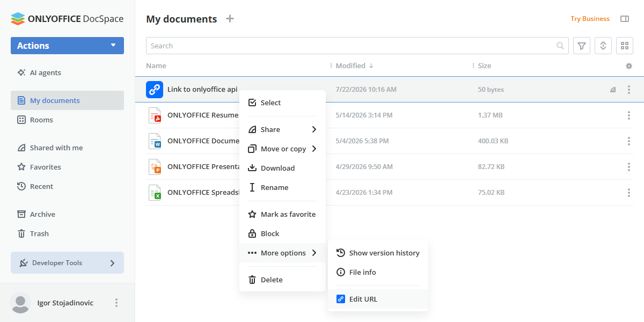The width and height of the screenshot is (644, 322).
Task: Open user profile menu dots
Action: pos(116,303)
